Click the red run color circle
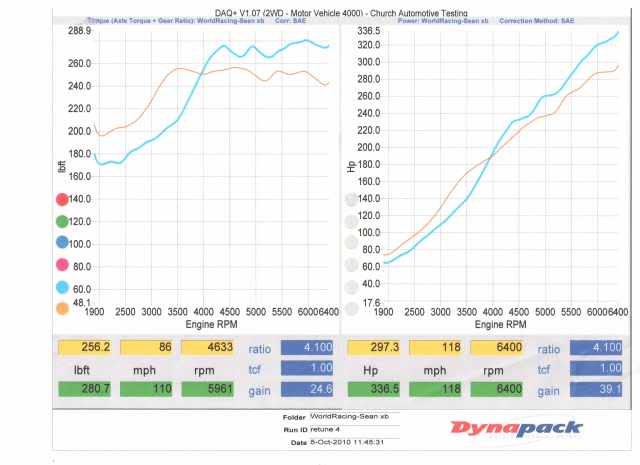 coord(62,199)
